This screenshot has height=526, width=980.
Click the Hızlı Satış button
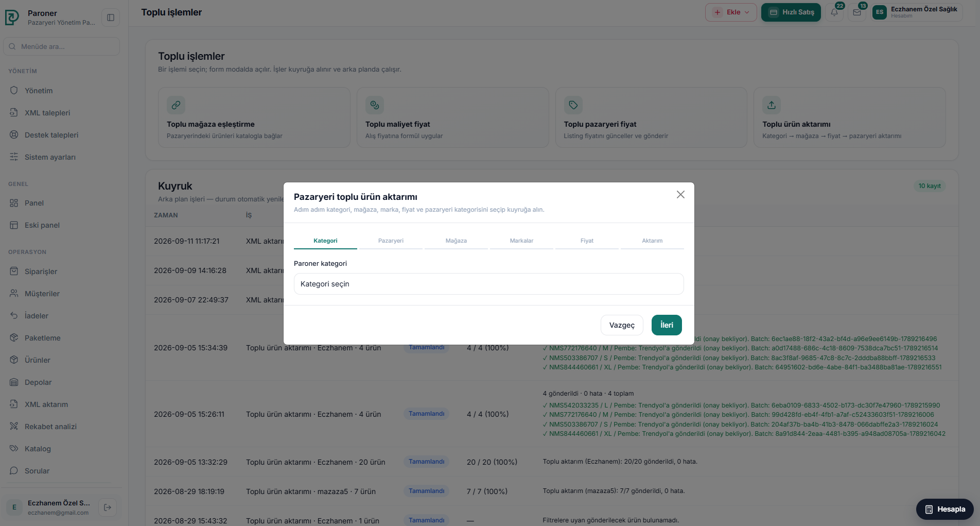coord(791,12)
